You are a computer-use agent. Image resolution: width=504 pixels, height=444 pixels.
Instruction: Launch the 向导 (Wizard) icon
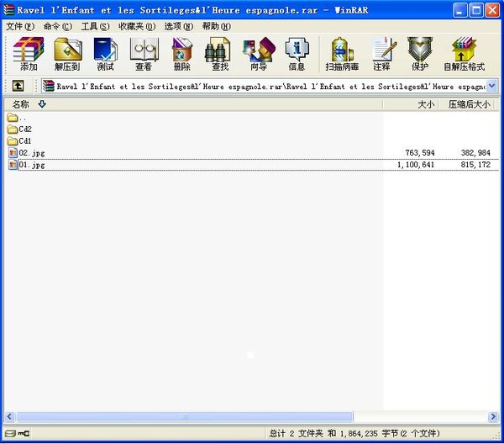click(x=259, y=54)
